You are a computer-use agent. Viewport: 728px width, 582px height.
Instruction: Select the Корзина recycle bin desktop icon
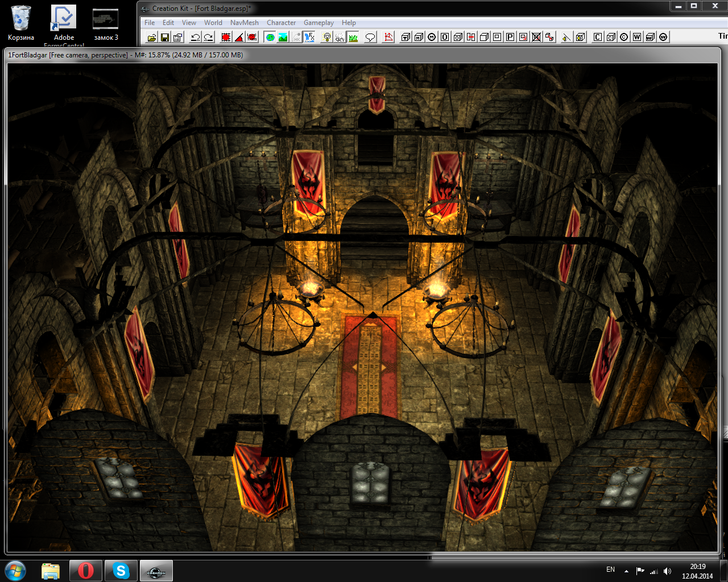point(21,23)
